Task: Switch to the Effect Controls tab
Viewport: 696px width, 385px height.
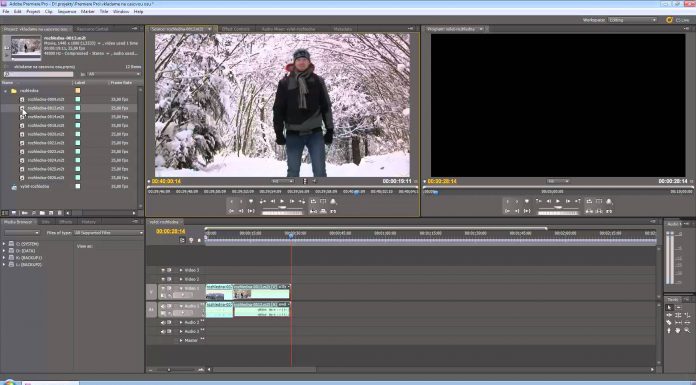Action: coord(236,29)
